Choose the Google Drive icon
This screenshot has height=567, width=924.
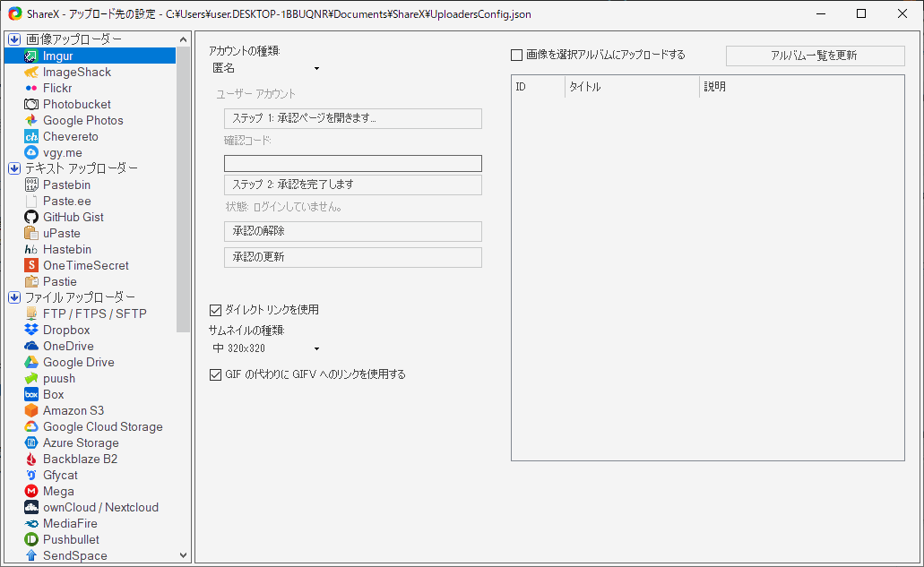31,362
